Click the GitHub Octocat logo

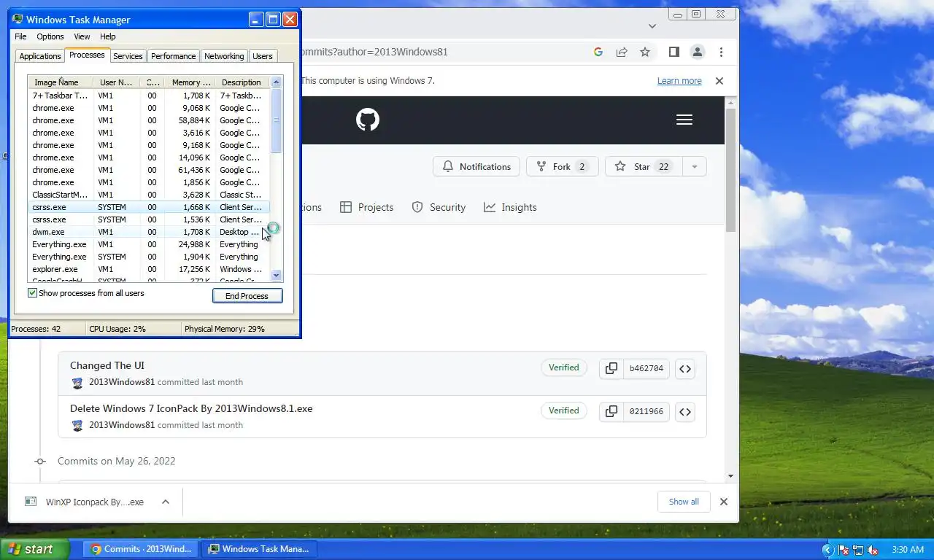tap(368, 120)
